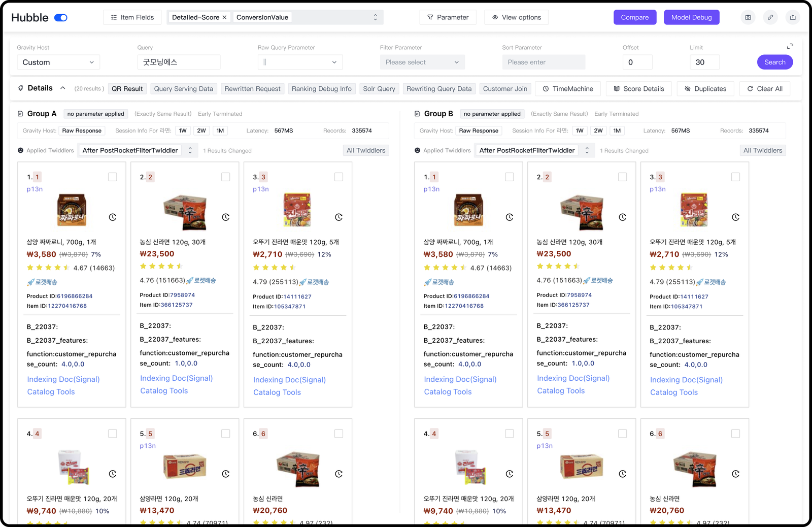The width and height of the screenshot is (812, 527).
Task: Remove the Detailed-Score tag with its x
Action: pos(224,17)
